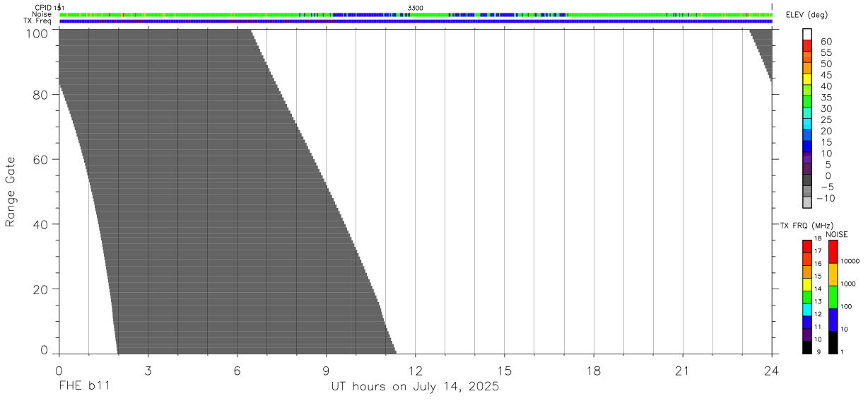The image size is (868, 401).
Task: Click ELEV colorbar value '45'
Action: pyautogui.click(x=826, y=75)
